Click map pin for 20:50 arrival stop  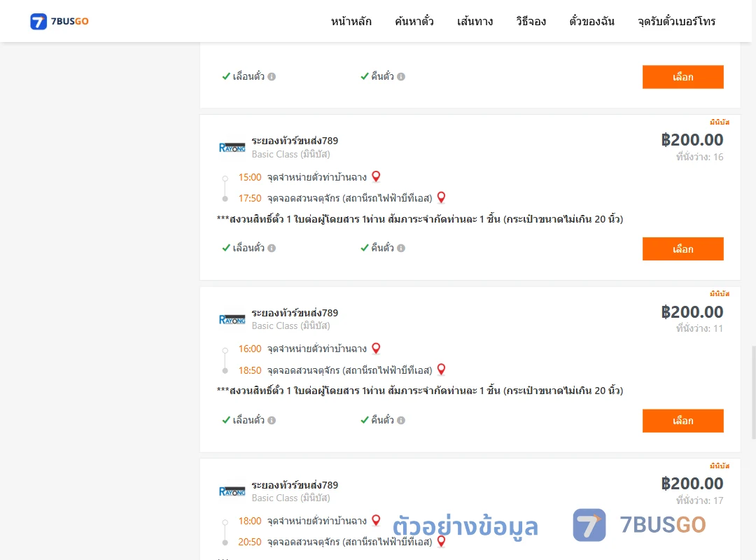(441, 541)
